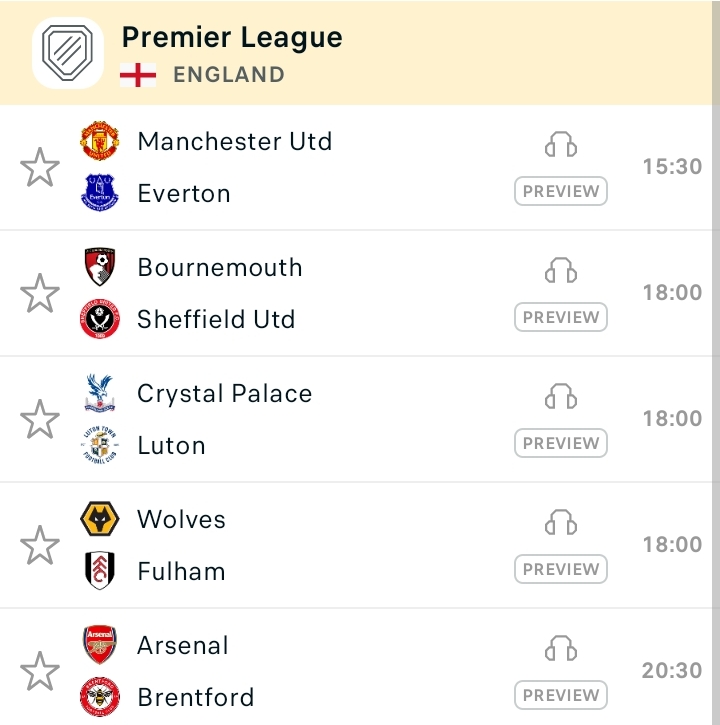Viewport: 720px width, 725px height.
Task: Open audio commentary for Manchester Utd match
Action: 560,144
